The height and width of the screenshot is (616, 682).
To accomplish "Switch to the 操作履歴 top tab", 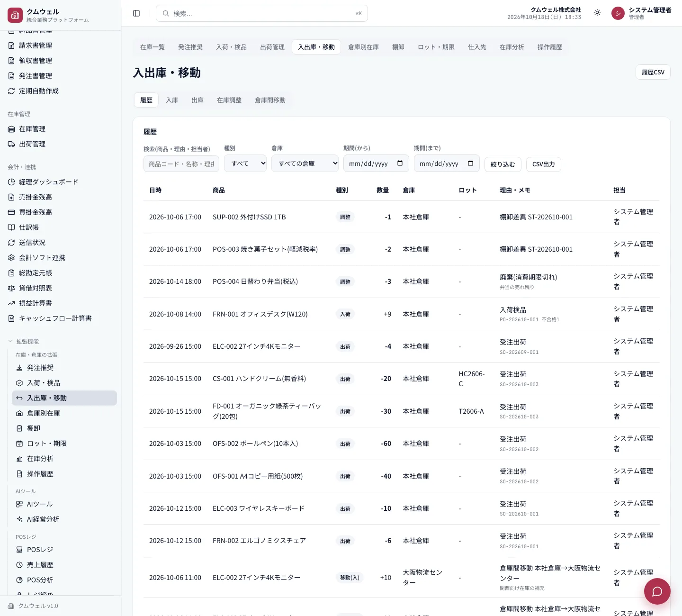I will coord(550,47).
